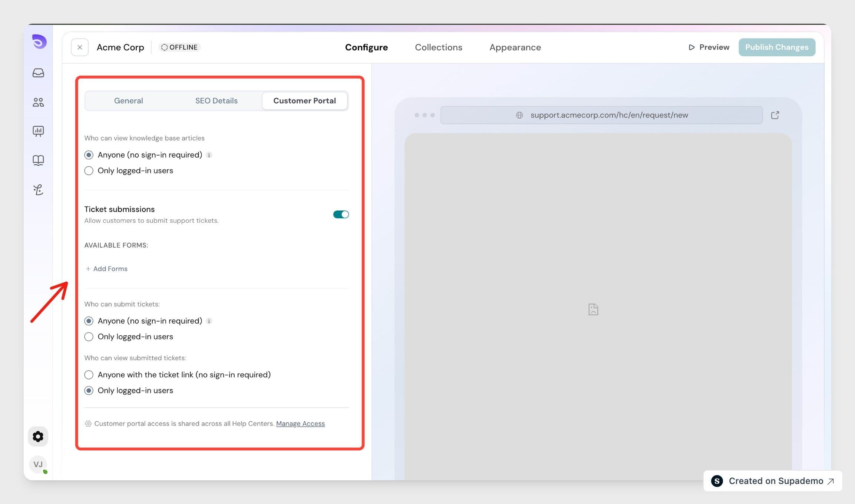
Task: Click Publish Changes
Action: pyautogui.click(x=777, y=47)
